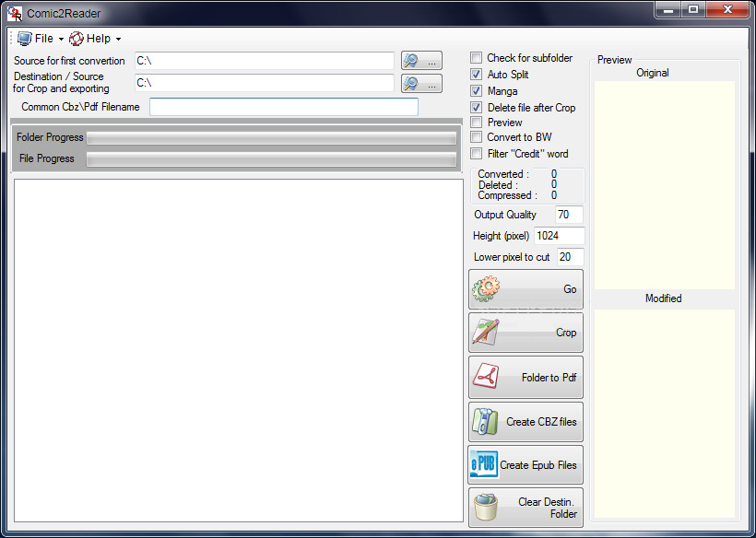The height and width of the screenshot is (538, 756).
Task: Focus the Destination / Source path field
Action: [x=265, y=83]
